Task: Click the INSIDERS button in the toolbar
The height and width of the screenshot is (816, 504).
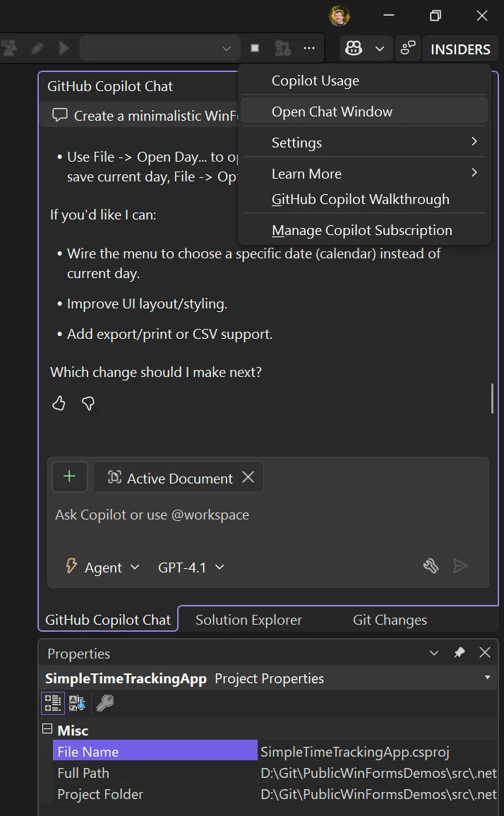Action: (x=460, y=49)
